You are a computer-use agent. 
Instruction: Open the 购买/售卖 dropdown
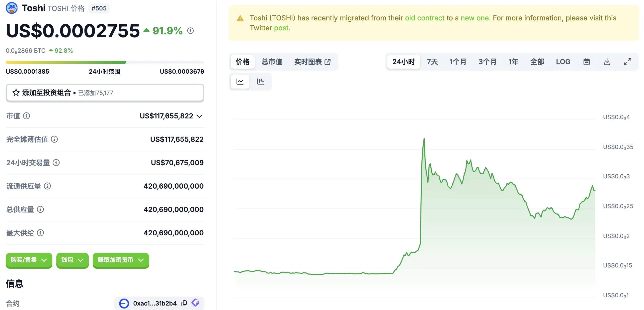[29, 260]
